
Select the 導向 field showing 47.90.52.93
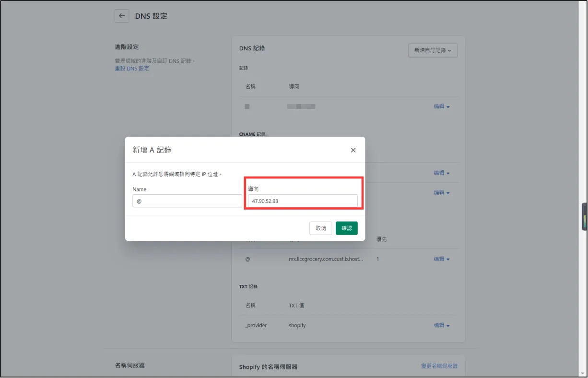[x=303, y=201]
